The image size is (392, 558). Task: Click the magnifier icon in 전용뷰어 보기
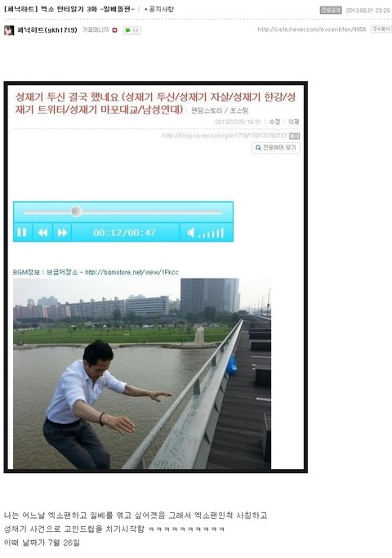pyautogui.click(x=258, y=148)
